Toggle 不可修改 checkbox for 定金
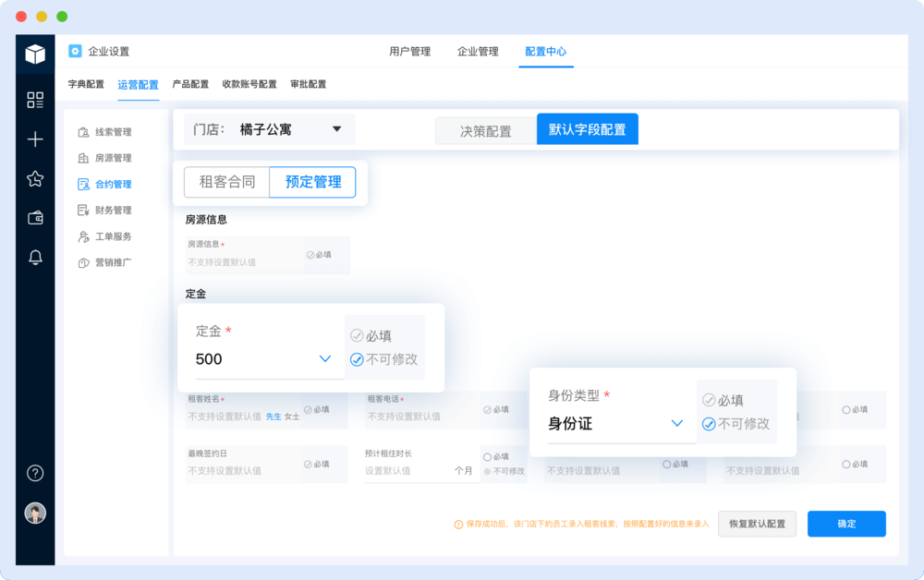This screenshot has height=580, width=924. click(x=357, y=359)
